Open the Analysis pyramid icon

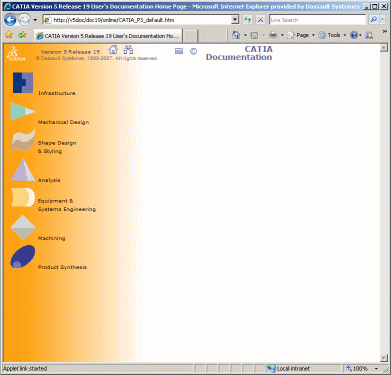[x=23, y=170]
